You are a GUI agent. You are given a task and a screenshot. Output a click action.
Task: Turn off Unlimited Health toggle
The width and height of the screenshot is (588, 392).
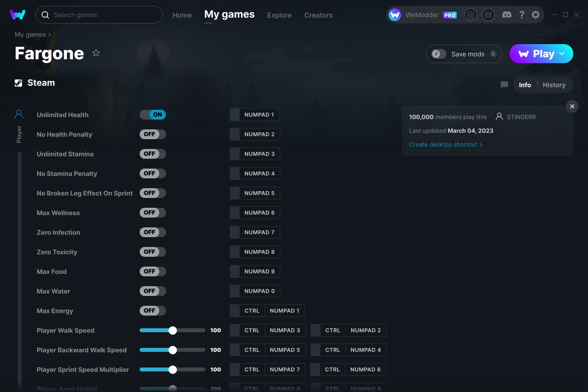click(153, 115)
